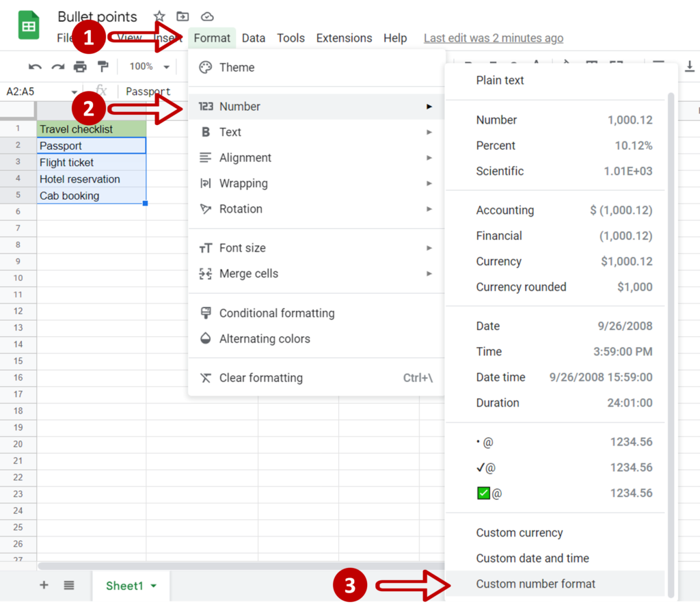
Task: Click the Google Sheets logo icon
Action: [29, 25]
